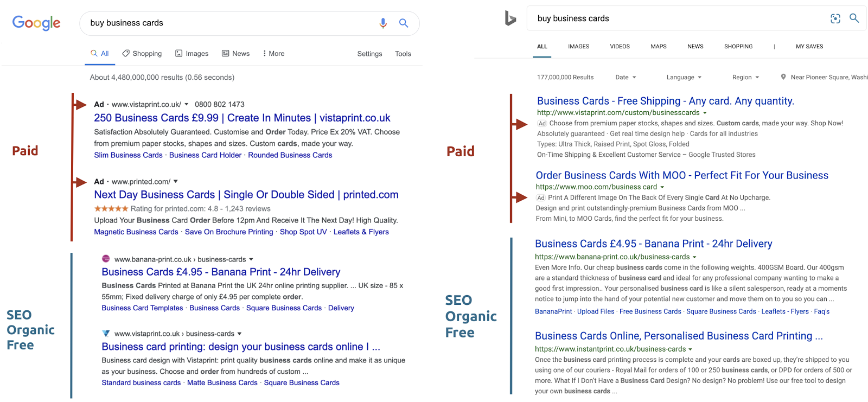Click the Google search magnifier button
868x402 pixels.
[x=404, y=23]
